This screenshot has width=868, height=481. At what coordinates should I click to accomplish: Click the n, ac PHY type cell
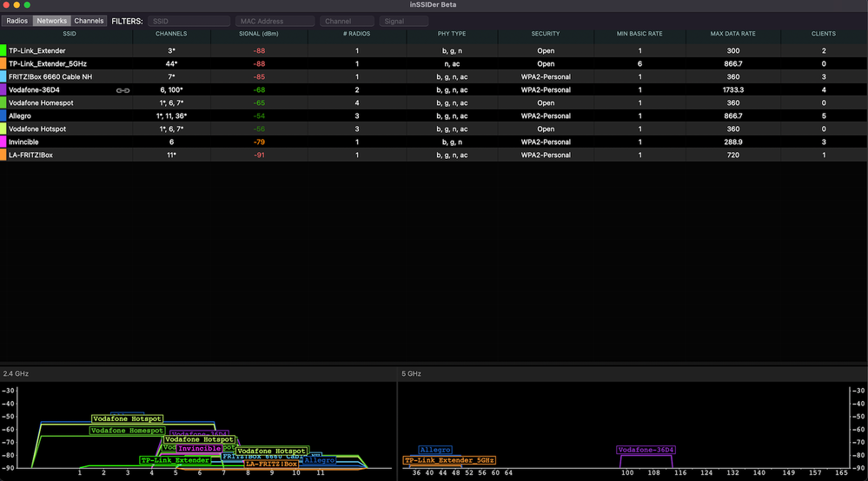coord(452,63)
